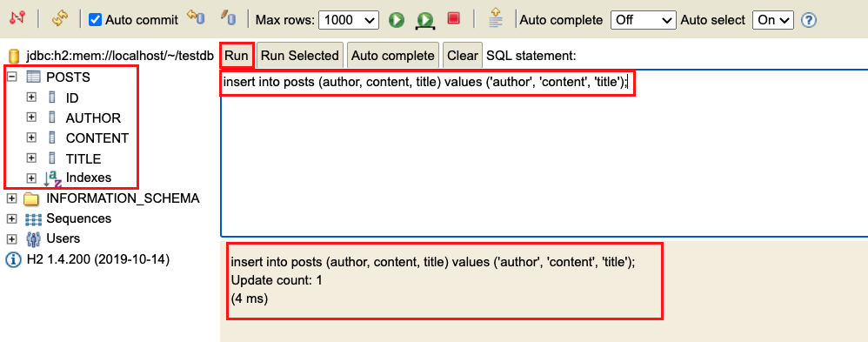
Task: Click the ID column icon
Action: point(52,97)
